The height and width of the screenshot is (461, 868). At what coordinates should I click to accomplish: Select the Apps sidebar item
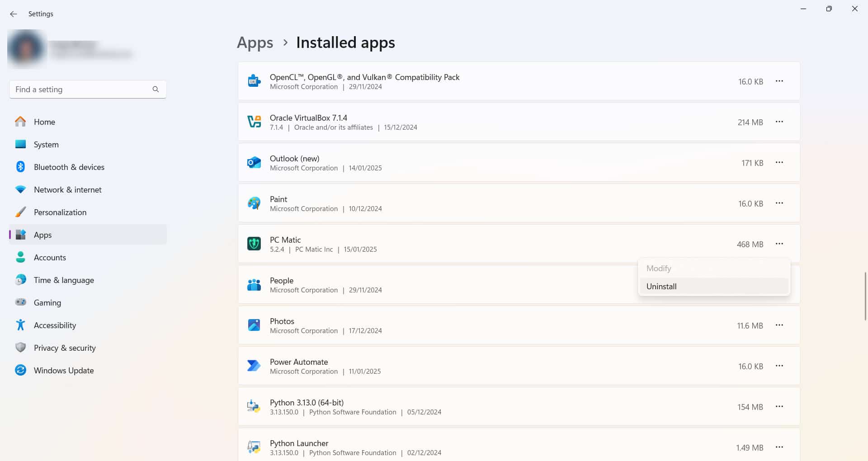click(x=88, y=235)
